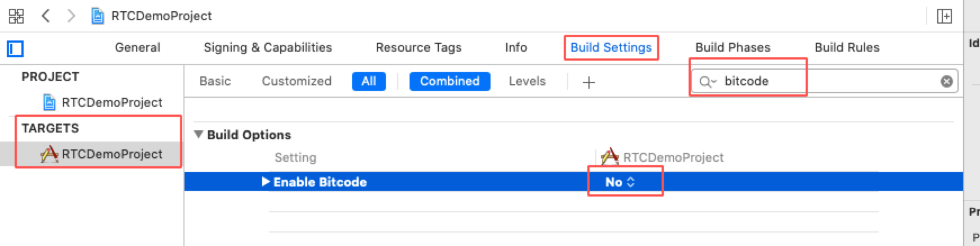
Task: Switch filter to Customized settings
Action: tap(296, 81)
